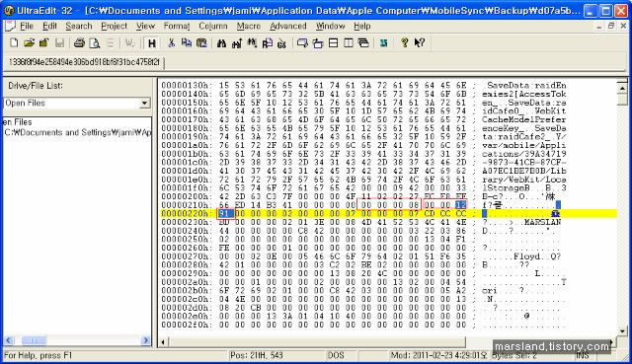The width and height of the screenshot is (632, 364).
Task: Click the selected byte 12 at row 210h
Action: coord(461,205)
